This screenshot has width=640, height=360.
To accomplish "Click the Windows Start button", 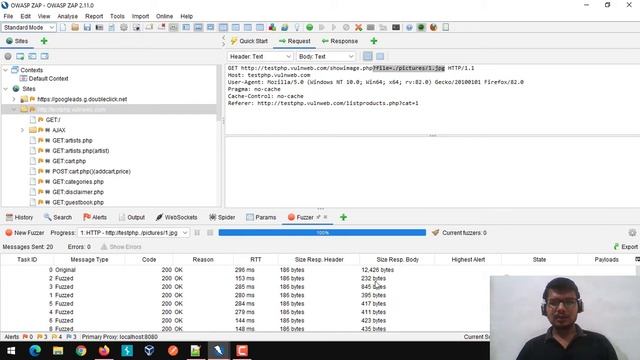I will click(x=11, y=351).
